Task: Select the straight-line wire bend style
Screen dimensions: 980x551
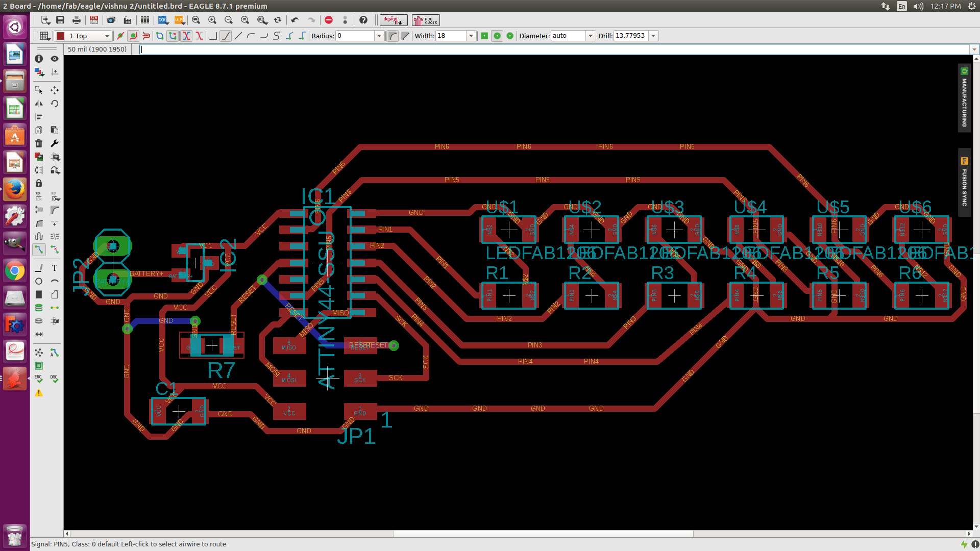Action: [x=238, y=36]
